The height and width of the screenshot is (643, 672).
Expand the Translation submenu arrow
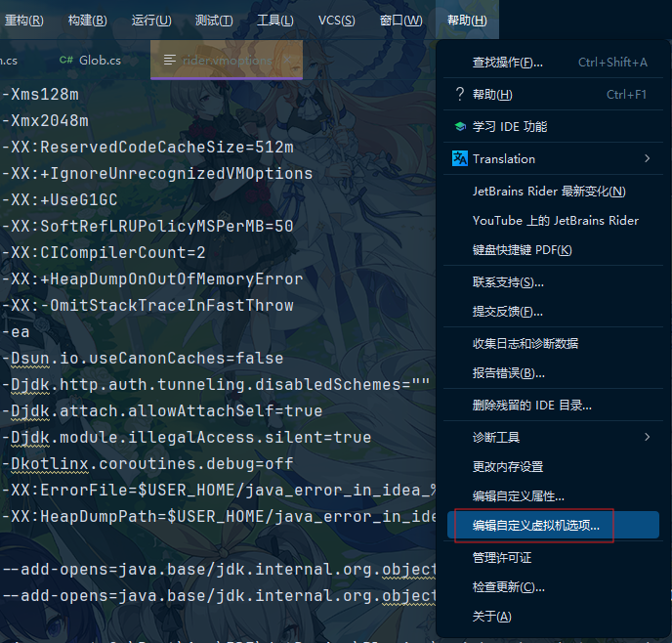click(x=647, y=158)
